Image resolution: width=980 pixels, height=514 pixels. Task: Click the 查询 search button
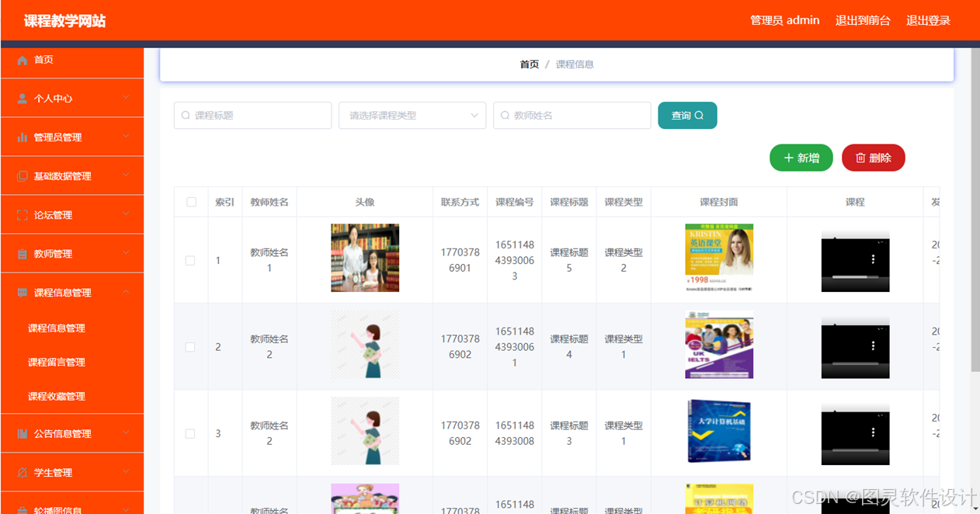click(687, 116)
